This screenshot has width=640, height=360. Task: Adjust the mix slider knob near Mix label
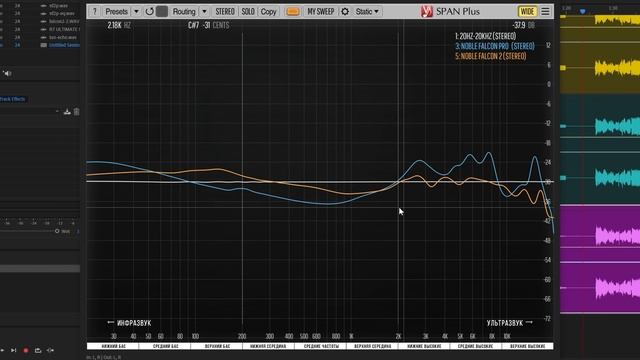[57, 231]
